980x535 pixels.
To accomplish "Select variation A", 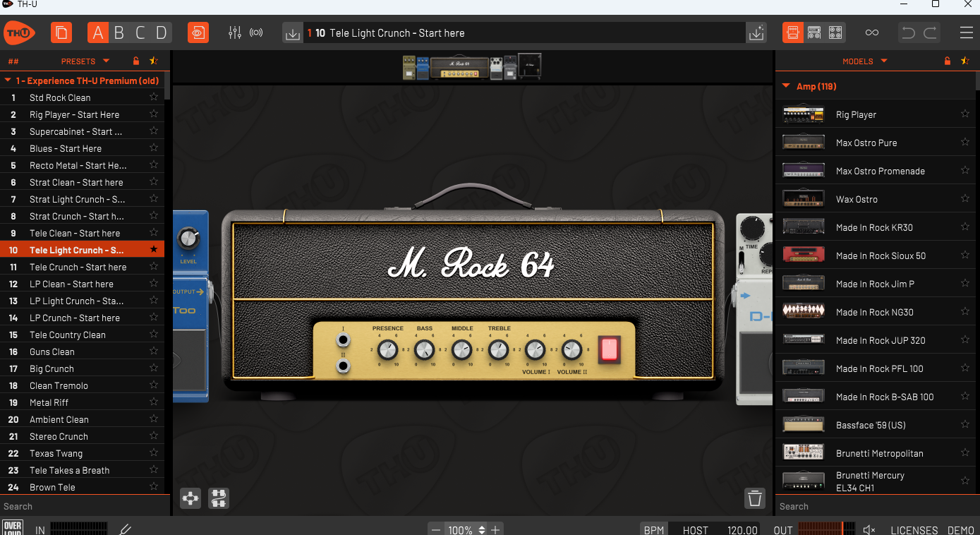I will [98, 32].
